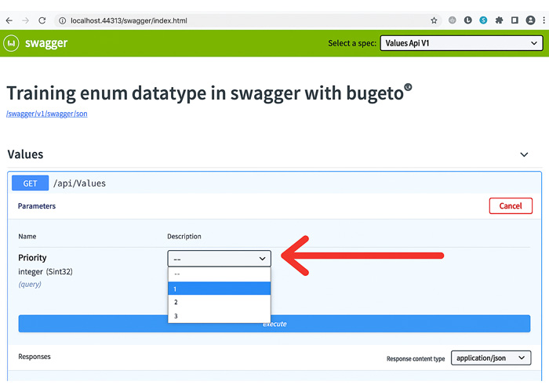Image resolution: width=549 pixels, height=392 pixels.
Task: Click the teal S extension icon
Action: coord(483,20)
